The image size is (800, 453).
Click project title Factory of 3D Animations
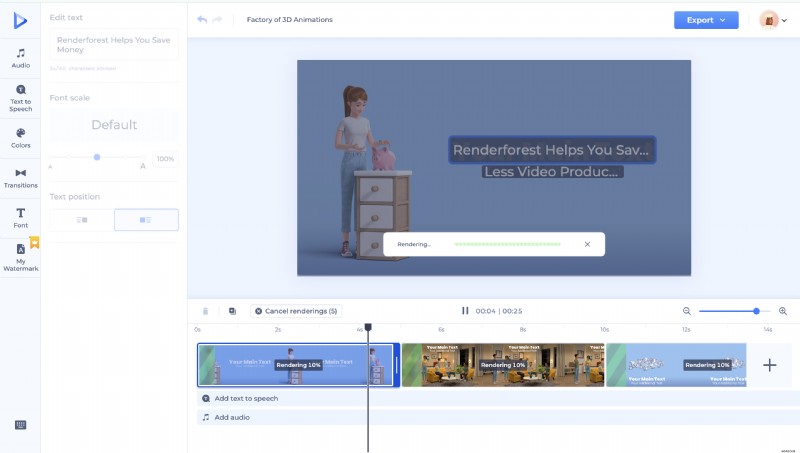[289, 19]
